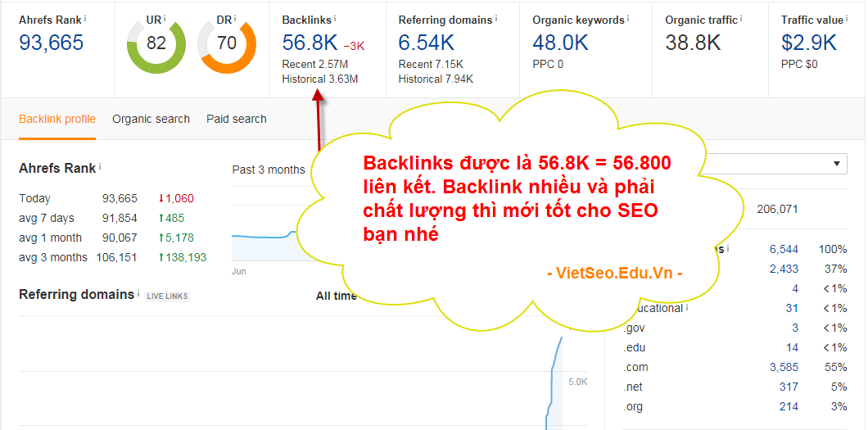This screenshot has width=868, height=430.
Task: Click the DR info icon
Action: [x=235, y=17]
